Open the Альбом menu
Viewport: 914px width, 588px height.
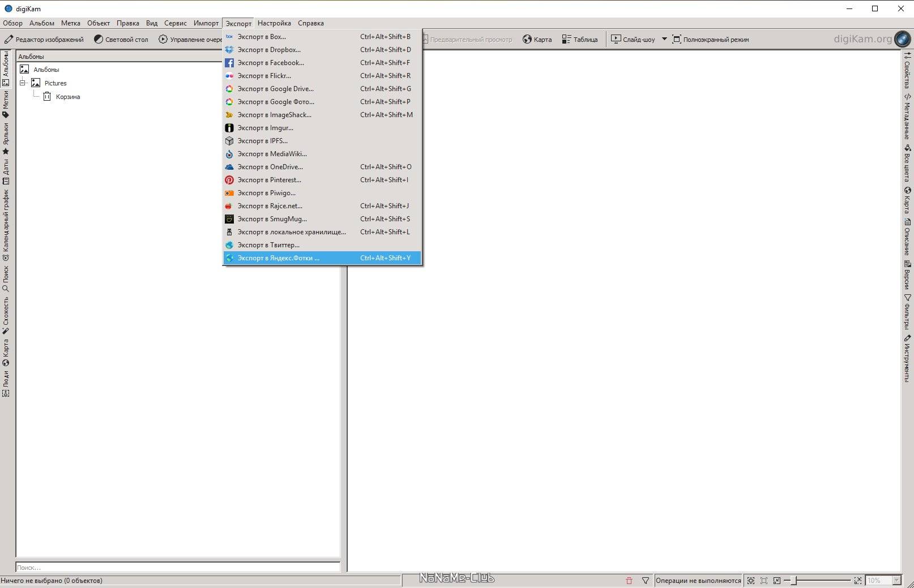42,23
